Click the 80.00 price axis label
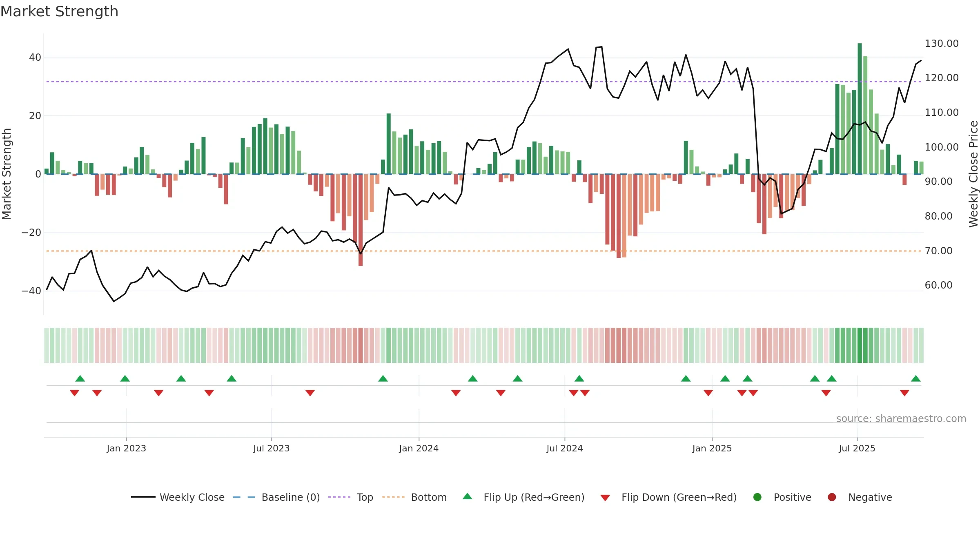The width and height of the screenshot is (980, 551). click(x=939, y=216)
